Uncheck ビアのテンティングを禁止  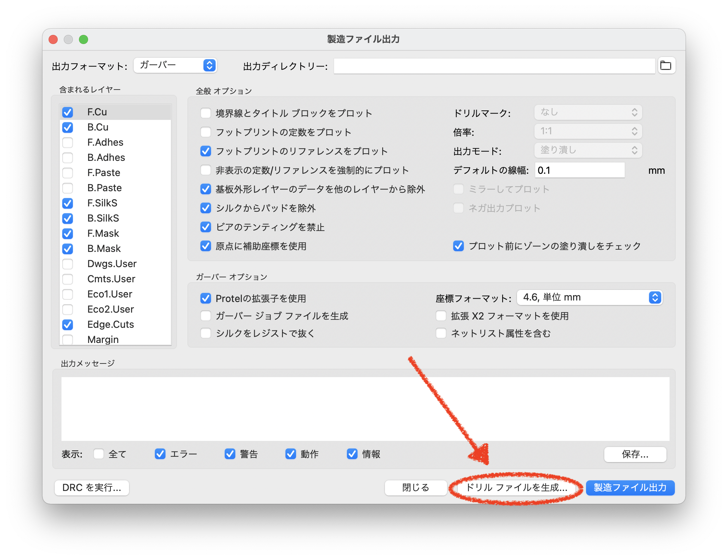tap(206, 227)
